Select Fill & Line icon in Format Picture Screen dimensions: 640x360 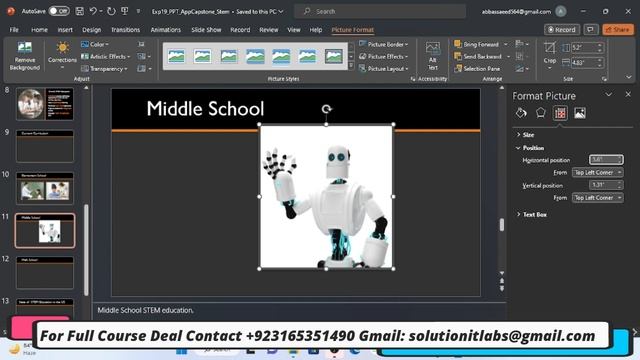click(x=521, y=113)
